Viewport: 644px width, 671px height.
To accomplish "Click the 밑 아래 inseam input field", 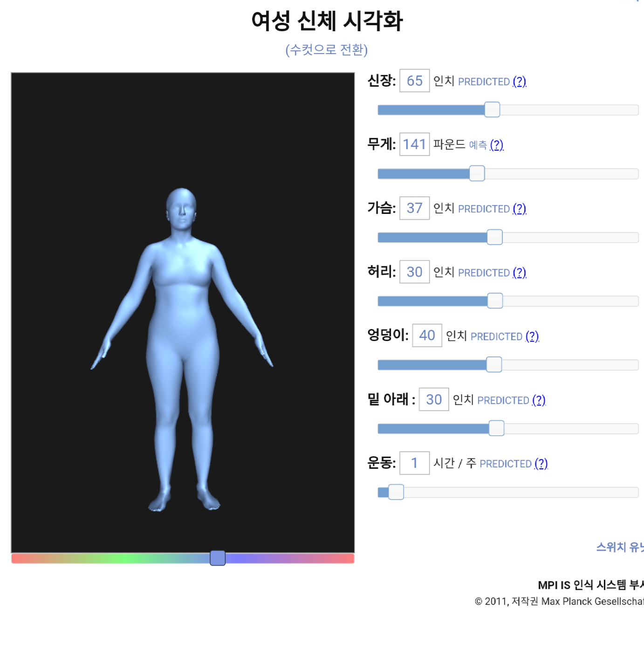I will [x=433, y=399].
